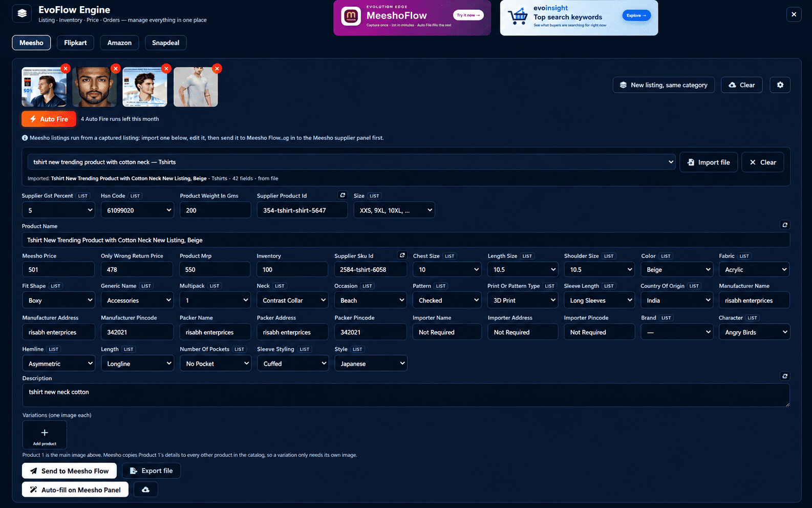Open Number Of Pockets dropdown

(215, 363)
